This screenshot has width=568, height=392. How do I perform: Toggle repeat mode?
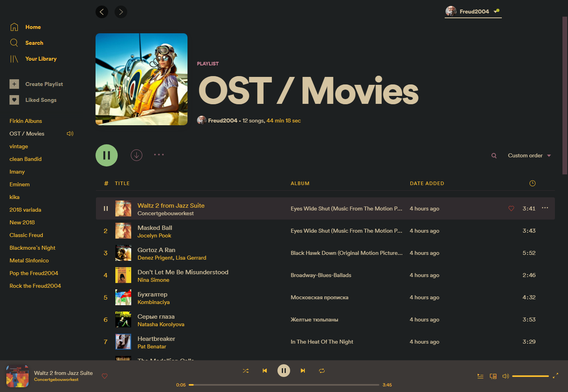[322, 371]
